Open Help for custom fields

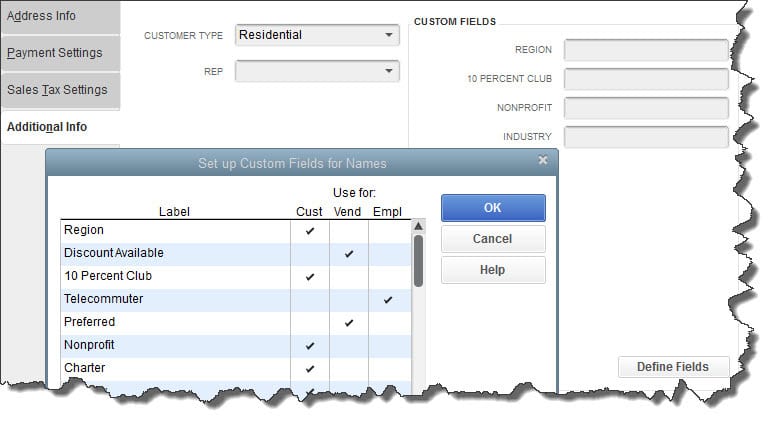click(x=493, y=270)
